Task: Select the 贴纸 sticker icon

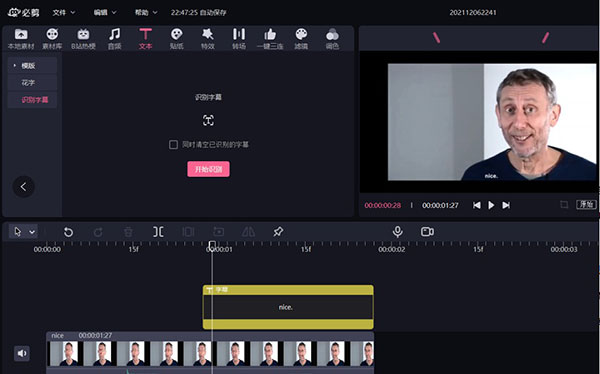Action: (176, 39)
